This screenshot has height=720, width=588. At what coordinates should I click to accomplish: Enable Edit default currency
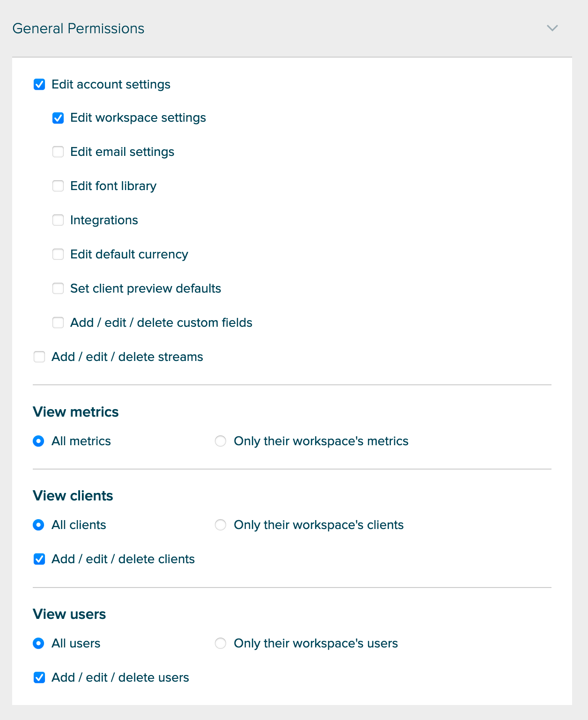pyautogui.click(x=58, y=254)
